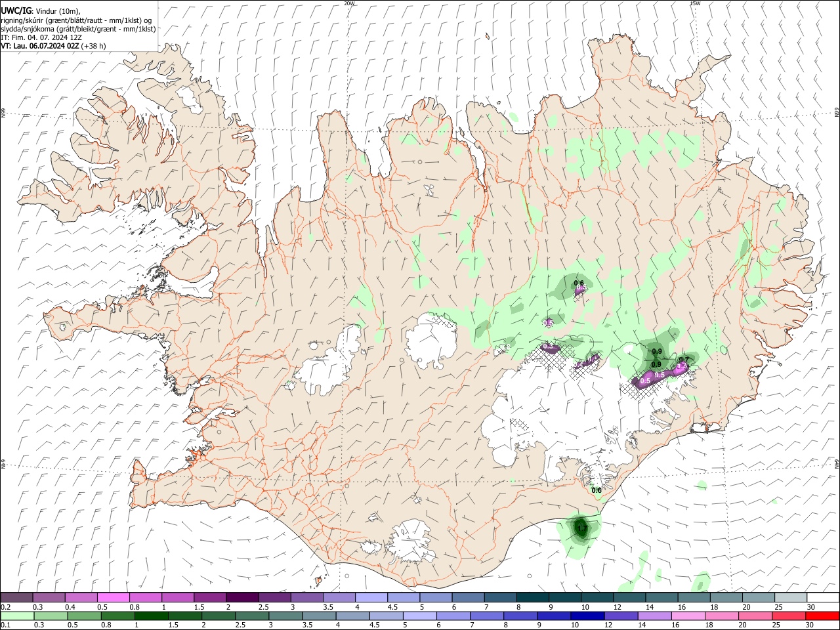Pick the darkest purple 2–2.5 snow scale swatch

(x=241, y=597)
